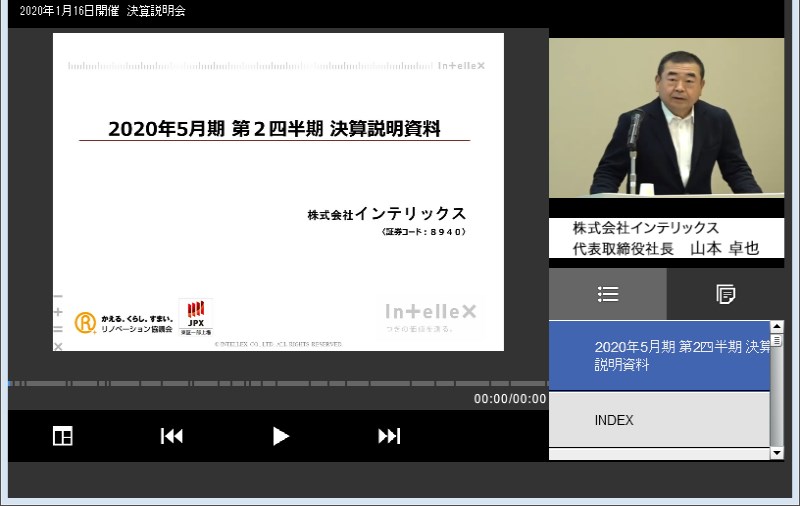
Task: Click the layout switch icon
Action: [x=63, y=436]
